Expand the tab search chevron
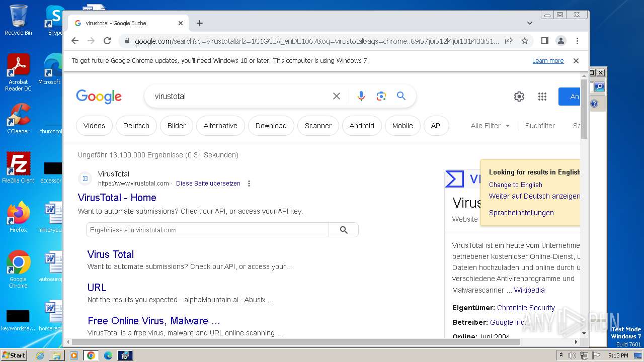The width and height of the screenshot is (644, 362). (x=529, y=23)
